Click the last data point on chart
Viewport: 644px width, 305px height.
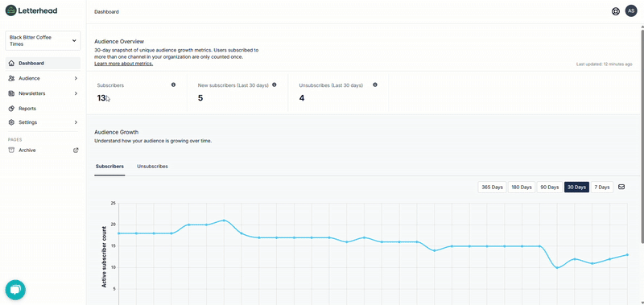click(x=627, y=254)
